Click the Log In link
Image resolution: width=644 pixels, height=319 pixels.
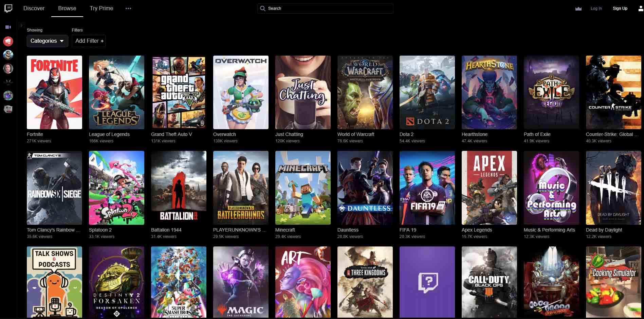pyautogui.click(x=596, y=8)
